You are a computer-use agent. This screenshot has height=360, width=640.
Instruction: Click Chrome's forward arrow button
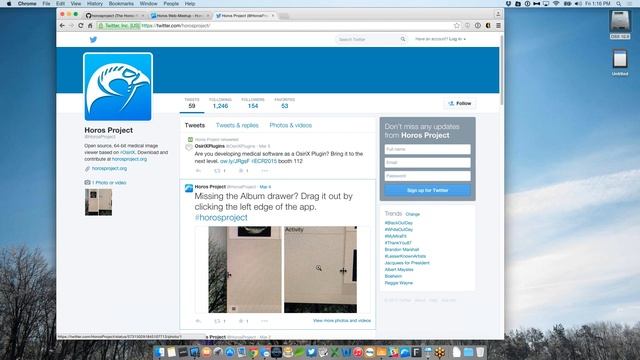(71, 26)
